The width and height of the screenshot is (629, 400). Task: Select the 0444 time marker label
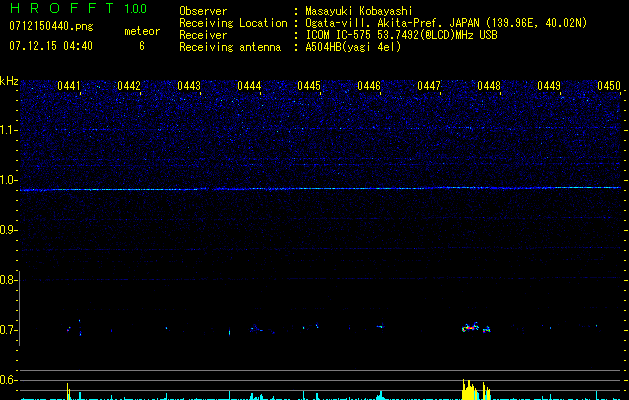[249, 86]
